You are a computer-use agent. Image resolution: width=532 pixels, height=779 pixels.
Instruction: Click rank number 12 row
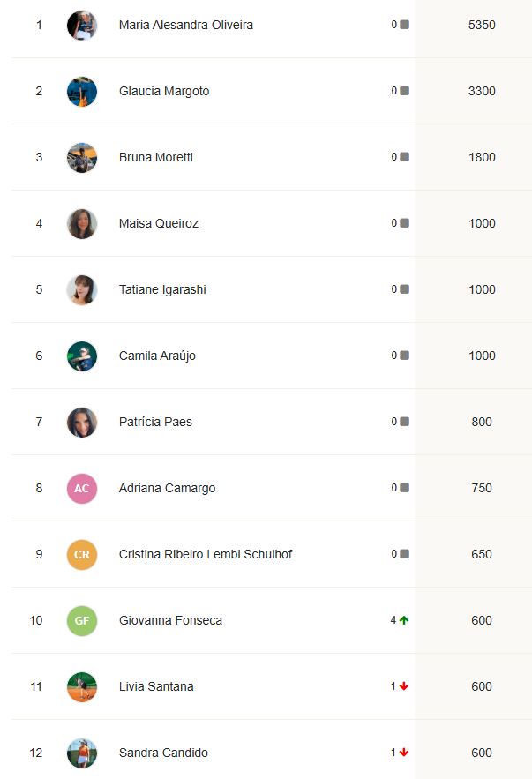pos(36,753)
